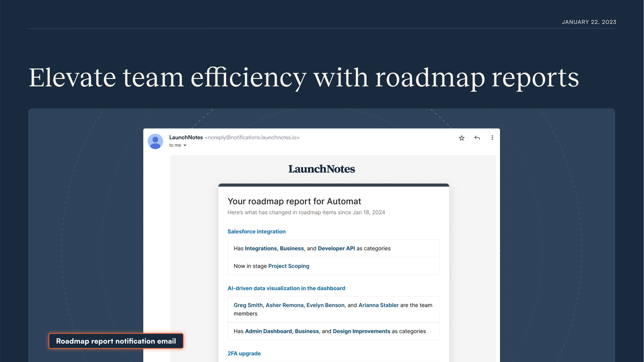This screenshot has width=644, height=362.
Task: Click the 'Roadmap report notification email' label
Action: tap(116, 341)
